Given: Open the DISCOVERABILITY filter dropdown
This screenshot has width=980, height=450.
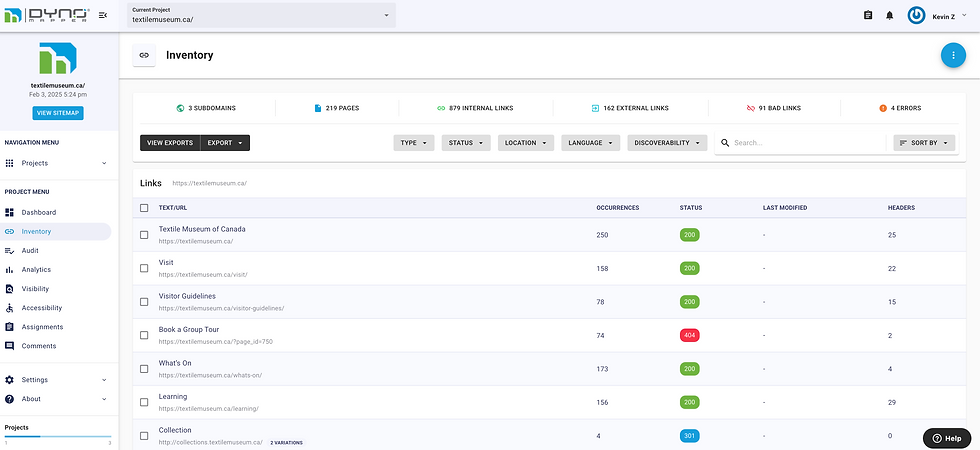Looking at the screenshot, I should click(x=668, y=142).
